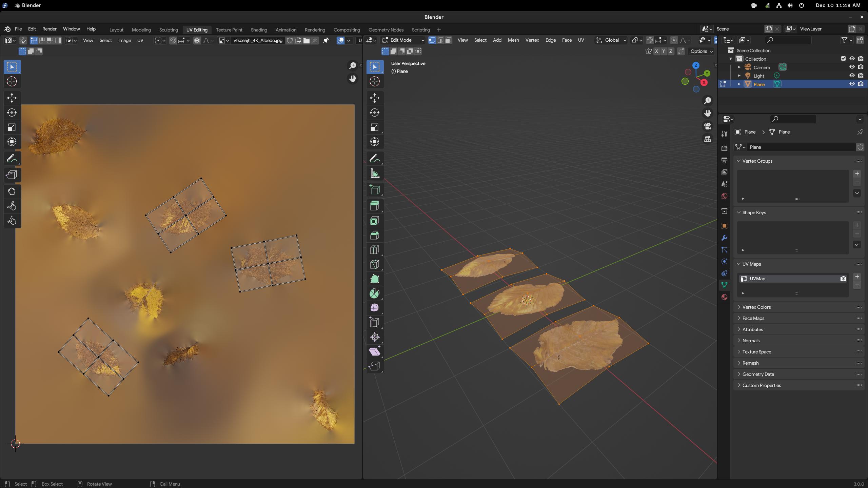Image resolution: width=868 pixels, height=488 pixels.
Task: Toggle Y axis mirror in the 3D viewport
Action: [x=664, y=51]
